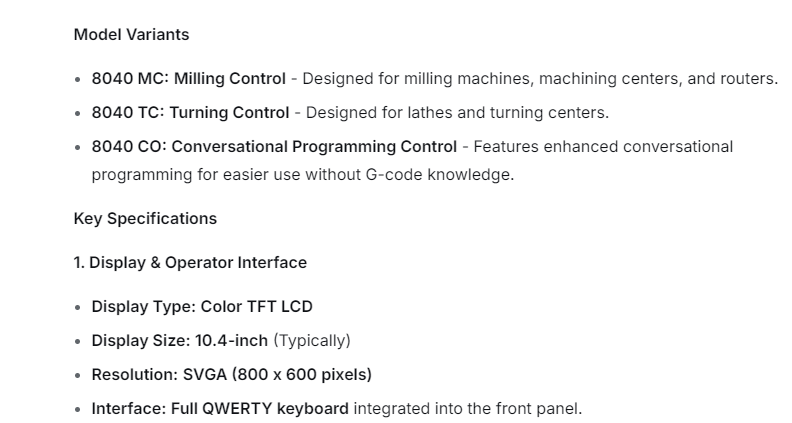Viewport: 792px width, 423px height.
Task: Click the "Model Variants" heading
Action: [131, 34]
